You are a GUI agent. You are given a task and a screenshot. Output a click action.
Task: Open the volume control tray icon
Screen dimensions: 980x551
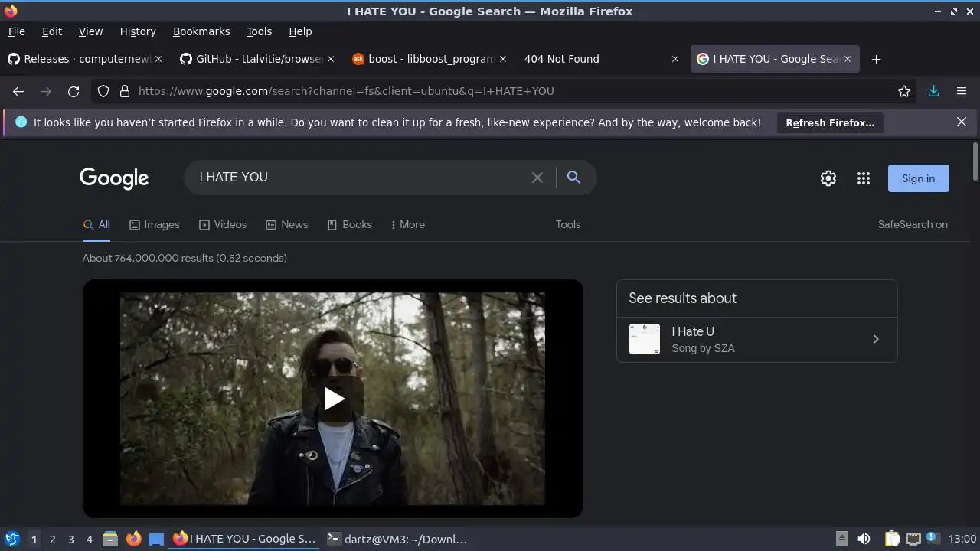(864, 539)
